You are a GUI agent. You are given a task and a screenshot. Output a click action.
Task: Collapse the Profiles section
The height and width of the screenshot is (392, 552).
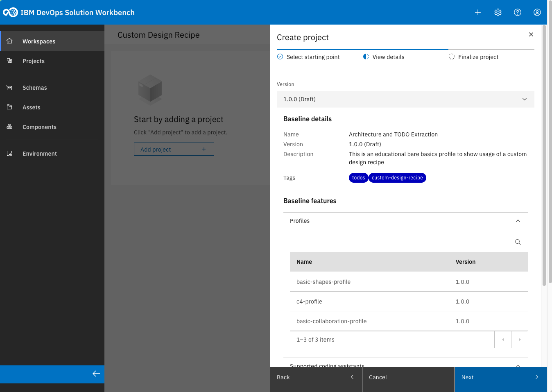pyautogui.click(x=518, y=221)
